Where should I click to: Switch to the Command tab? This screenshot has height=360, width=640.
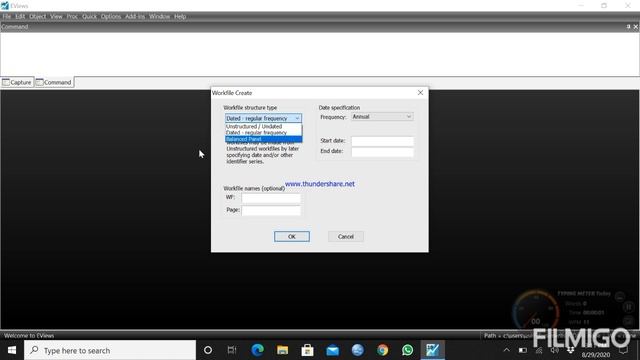coord(54,82)
